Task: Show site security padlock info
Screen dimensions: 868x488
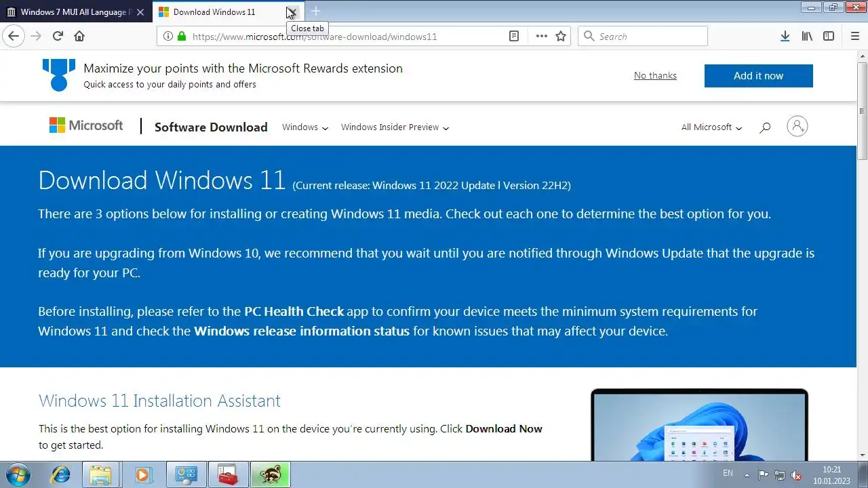Action: 181,36
